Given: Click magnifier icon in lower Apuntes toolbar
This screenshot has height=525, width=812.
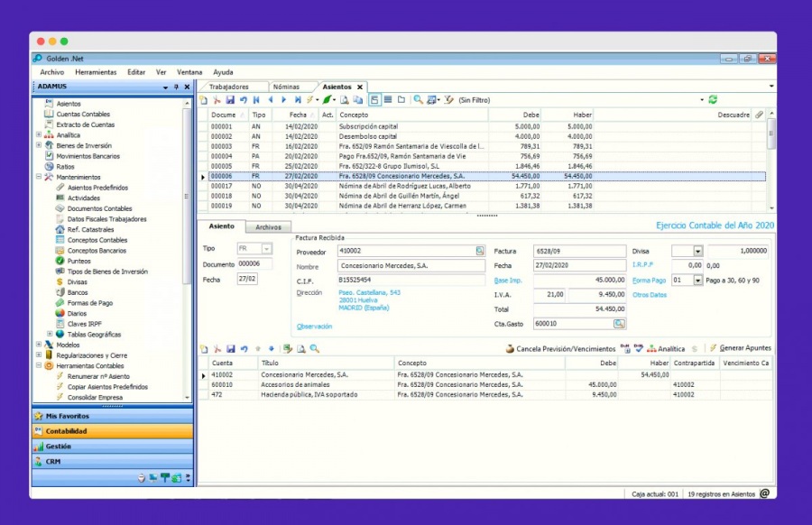Looking at the screenshot, I should [x=315, y=349].
